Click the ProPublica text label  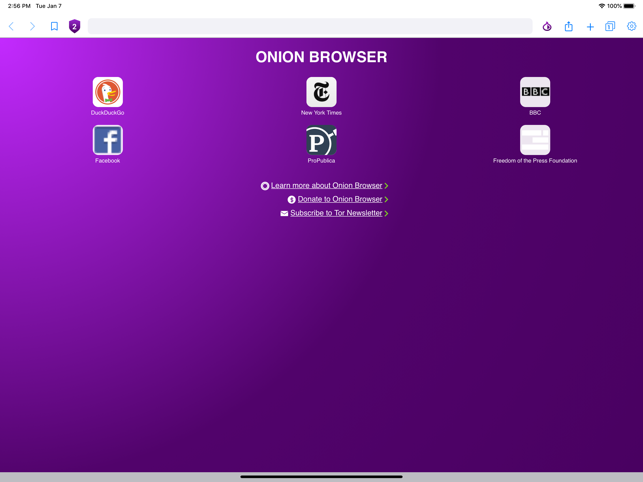(x=322, y=161)
